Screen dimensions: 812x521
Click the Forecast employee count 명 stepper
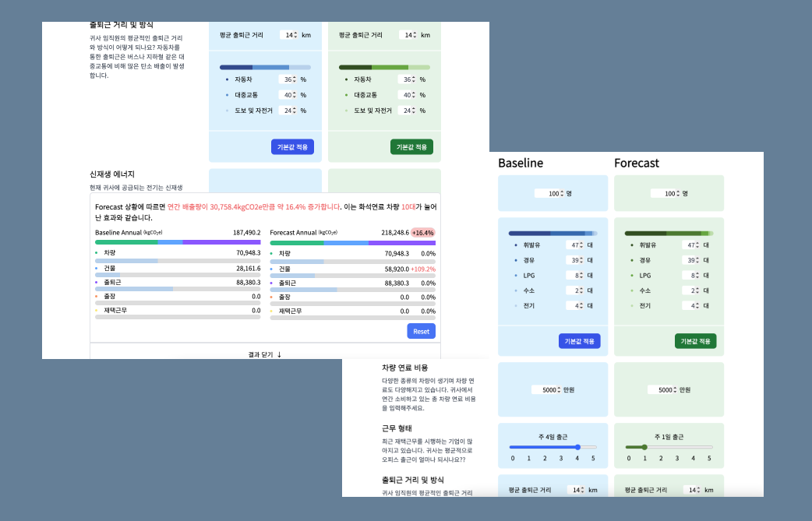679,193
